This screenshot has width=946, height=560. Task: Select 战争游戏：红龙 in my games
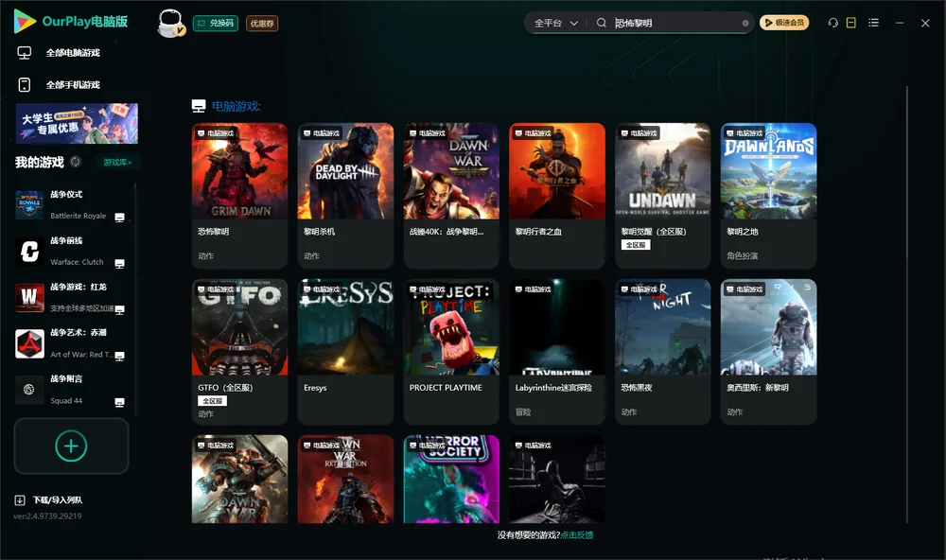click(x=71, y=297)
